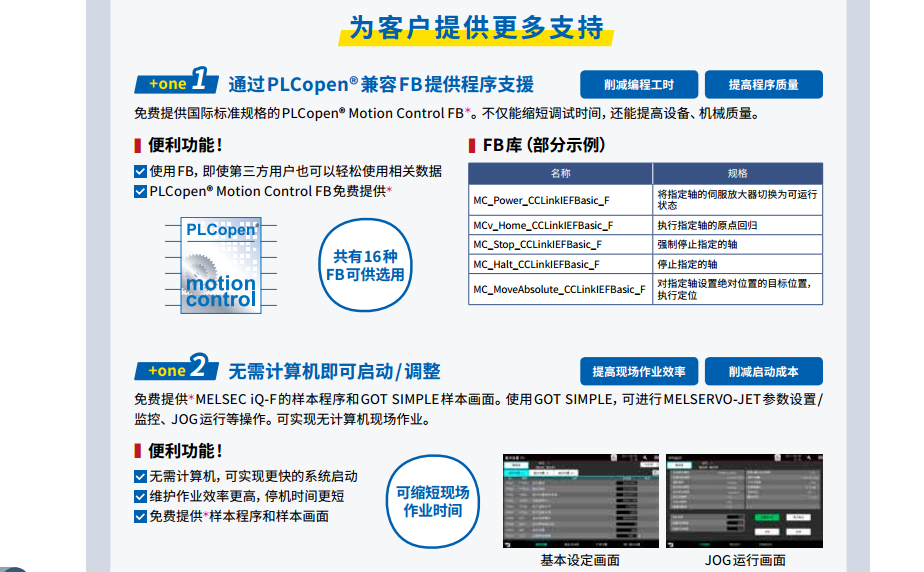Click the +one 2 badge
Image resolution: width=924 pixels, height=572 pixels.
tap(176, 368)
